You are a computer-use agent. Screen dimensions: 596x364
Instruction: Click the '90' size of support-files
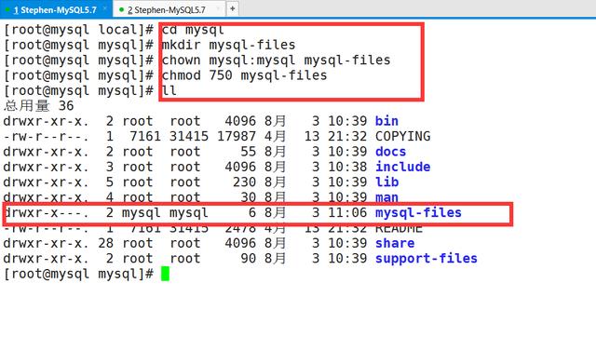[248, 258]
